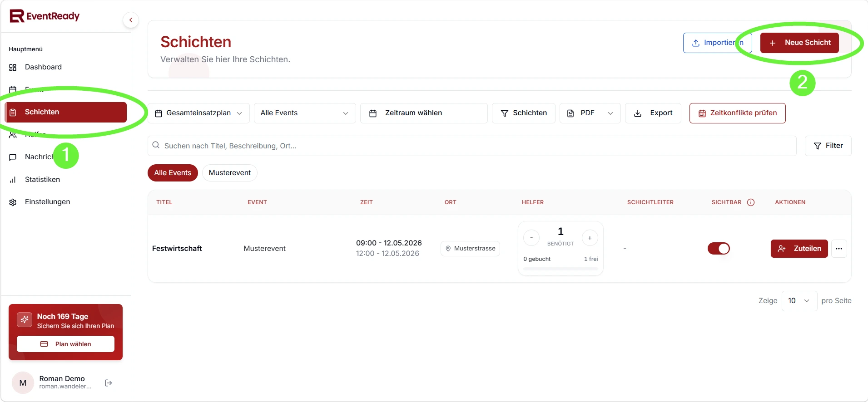Click the EventReady logo

click(45, 16)
